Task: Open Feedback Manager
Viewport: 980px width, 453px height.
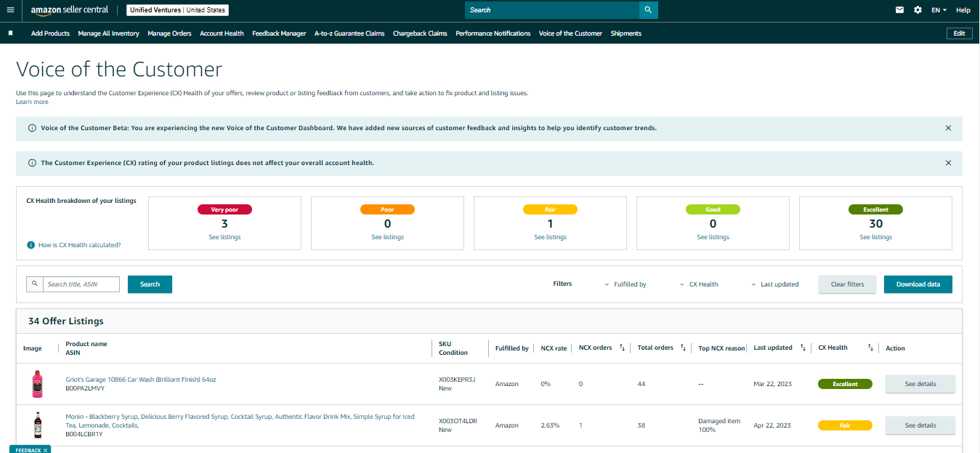Action: [279, 33]
